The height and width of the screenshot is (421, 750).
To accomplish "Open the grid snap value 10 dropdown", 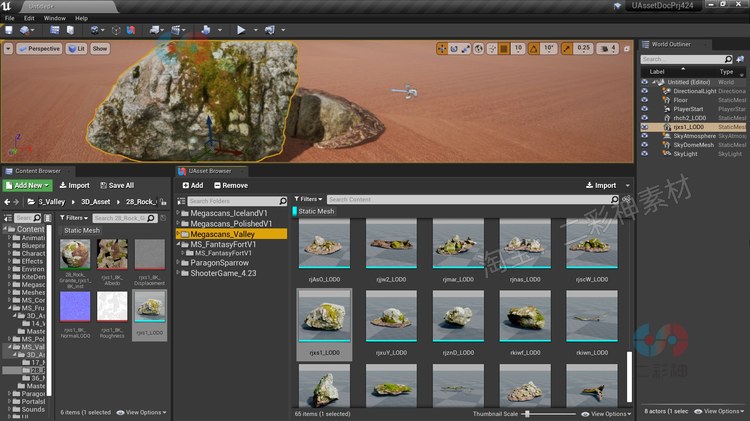I will (x=518, y=49).
